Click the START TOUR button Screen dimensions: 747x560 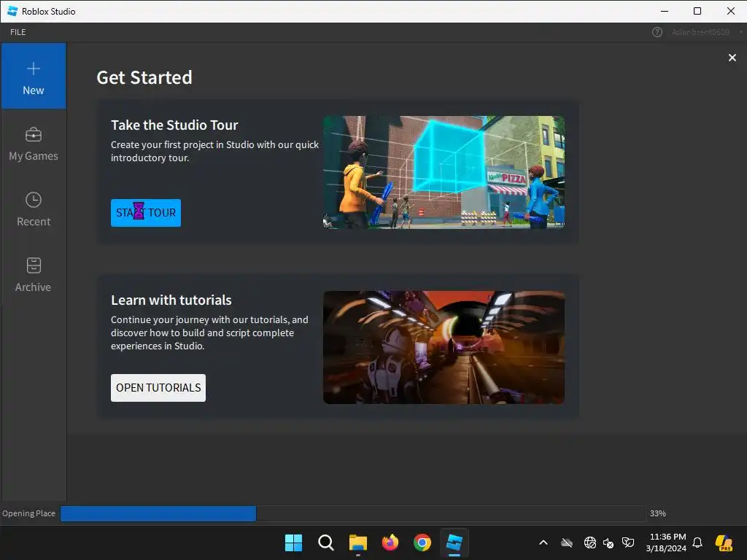click(x=146, y=212)
